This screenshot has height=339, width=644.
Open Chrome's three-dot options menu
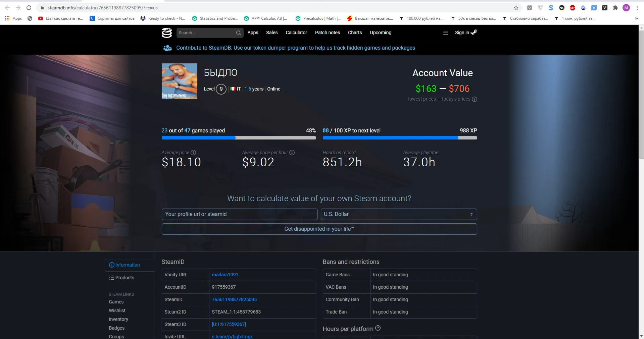(x=637, y=7)
